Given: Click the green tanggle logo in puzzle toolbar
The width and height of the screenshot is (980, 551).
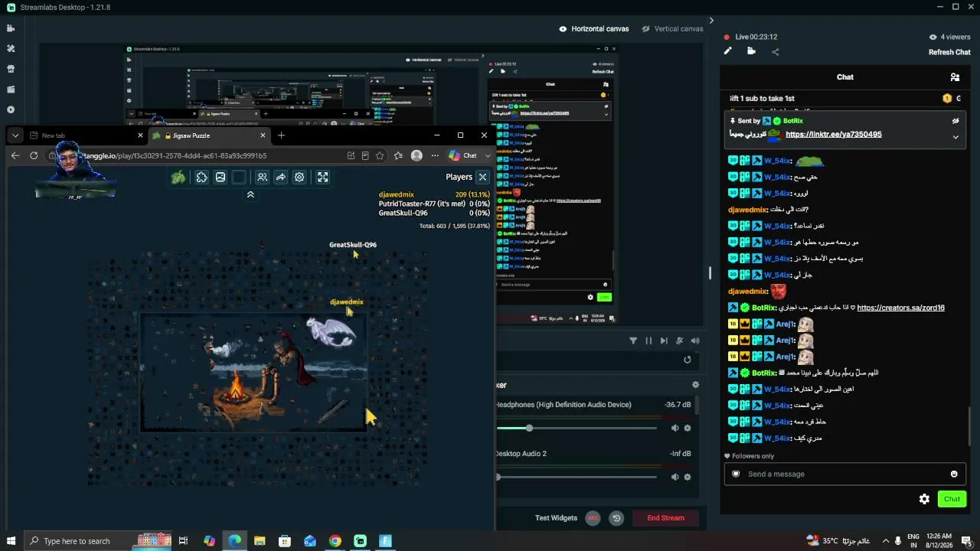Looking at the screenshot, I should [178, 178].
